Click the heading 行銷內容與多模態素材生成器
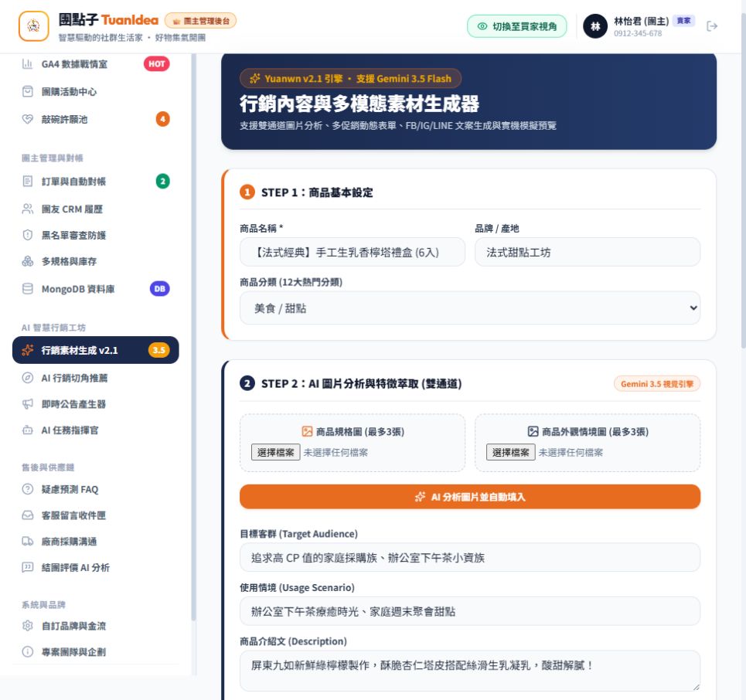The height and width of the screenshot is (700, 746). tap(359, 104)
